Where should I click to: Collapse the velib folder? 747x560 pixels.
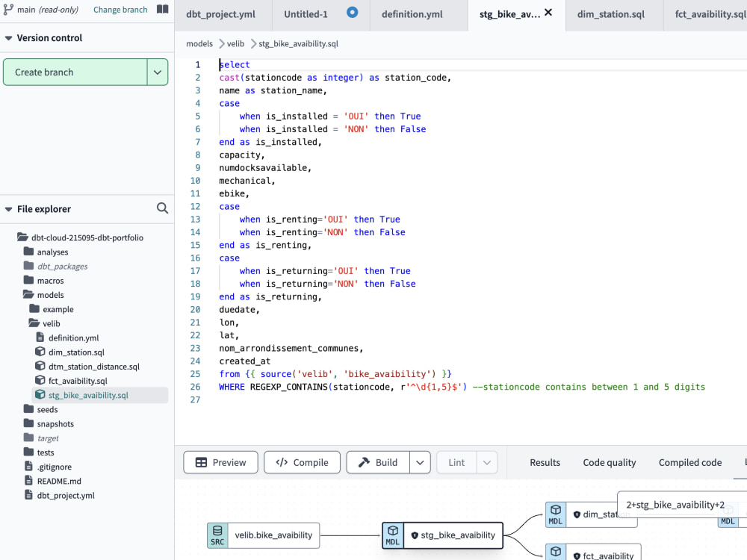pyautogui.click(x=34, y=323)
